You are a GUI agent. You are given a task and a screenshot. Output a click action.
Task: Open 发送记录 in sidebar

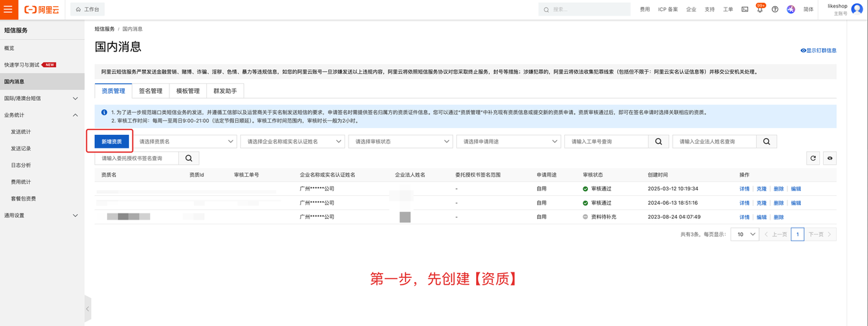(x=21, y=148)
